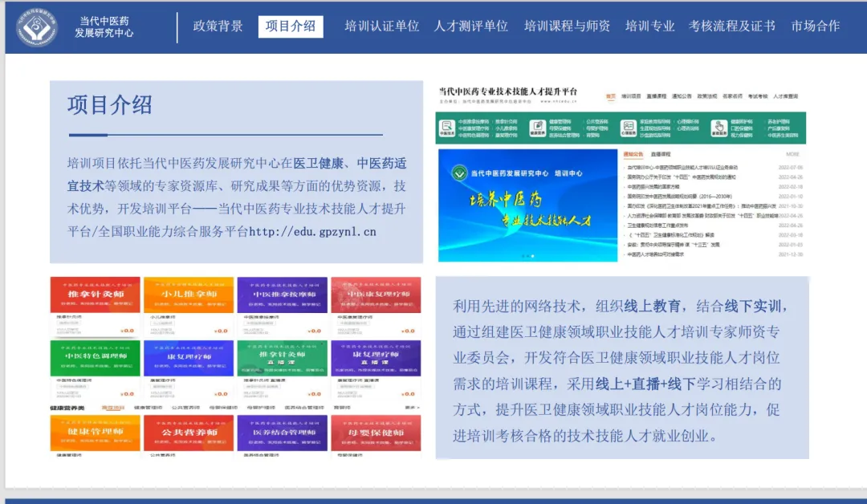Select the 医养结合管理师 filter in 健康营养类 row
Image resolution: width=867 pixels, height=504 pixels.
coord(304,408)
